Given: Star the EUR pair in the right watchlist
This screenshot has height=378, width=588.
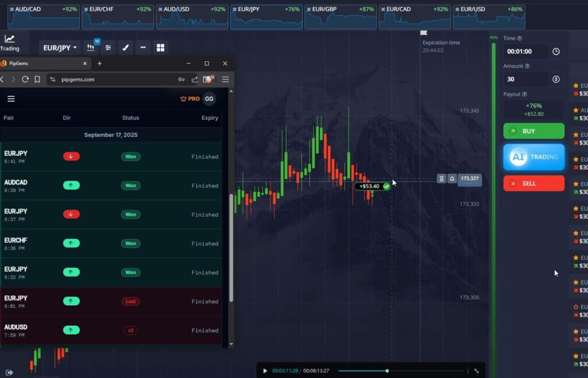Looking at the screenshot, I should click(x=575, y=85).
